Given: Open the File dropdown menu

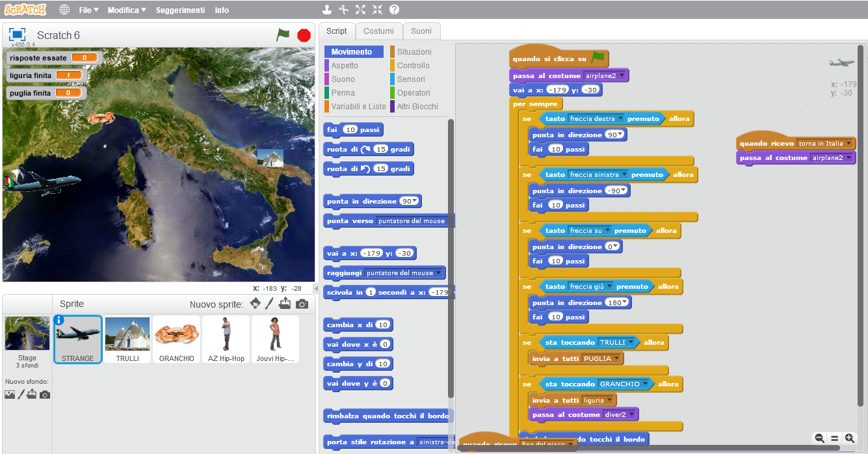Looking at the screenshot, I should (x=88, y=10).
